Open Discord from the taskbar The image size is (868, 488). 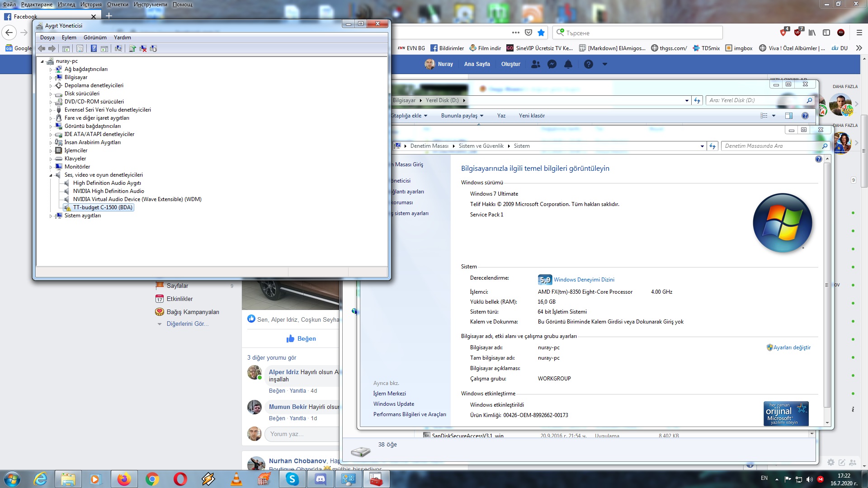pyautogui.click(x=320, y=479)
